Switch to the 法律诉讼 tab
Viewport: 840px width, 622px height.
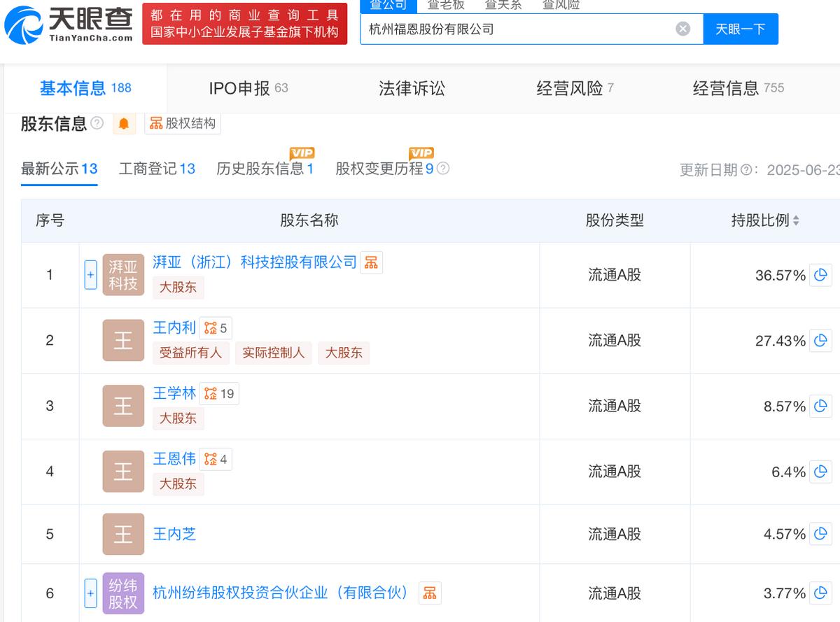(x=412, y=88)
